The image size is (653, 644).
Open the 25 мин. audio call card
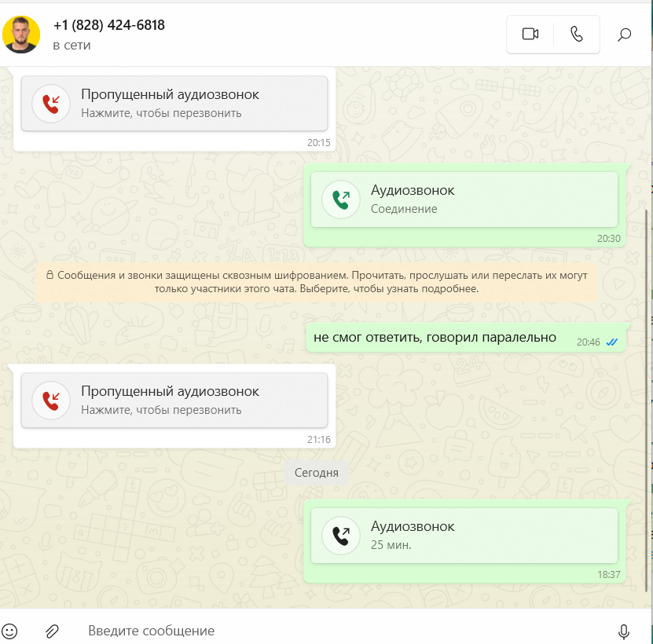click(x=464, y=536)
